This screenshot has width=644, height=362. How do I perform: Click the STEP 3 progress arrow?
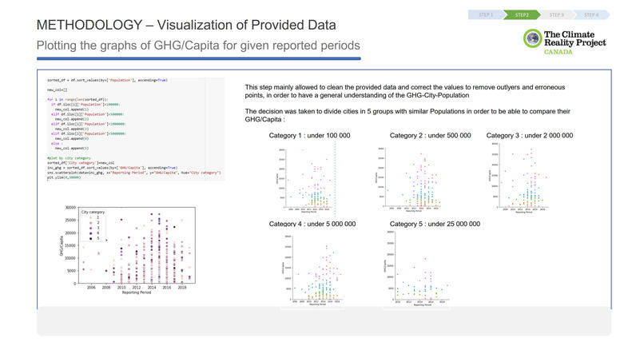click(x=557, y=15)
